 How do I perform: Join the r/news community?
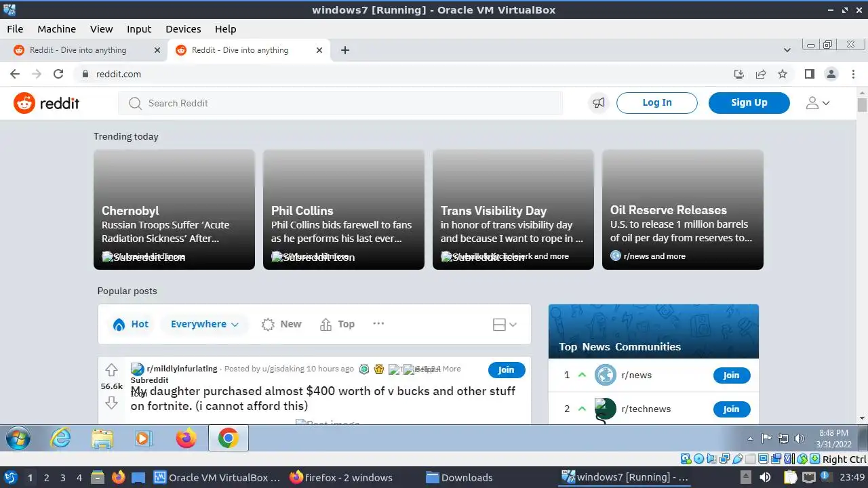[x=731, y=375]
